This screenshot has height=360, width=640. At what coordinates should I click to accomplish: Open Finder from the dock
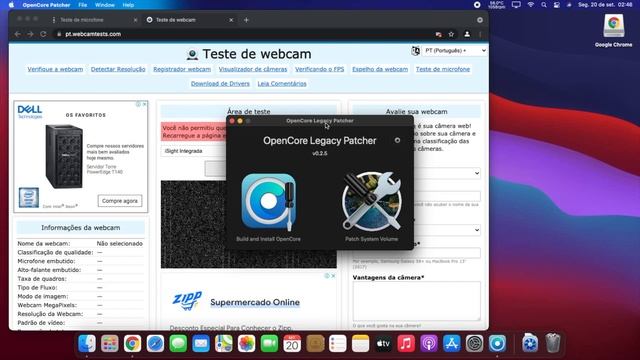(x=87, y=344)
